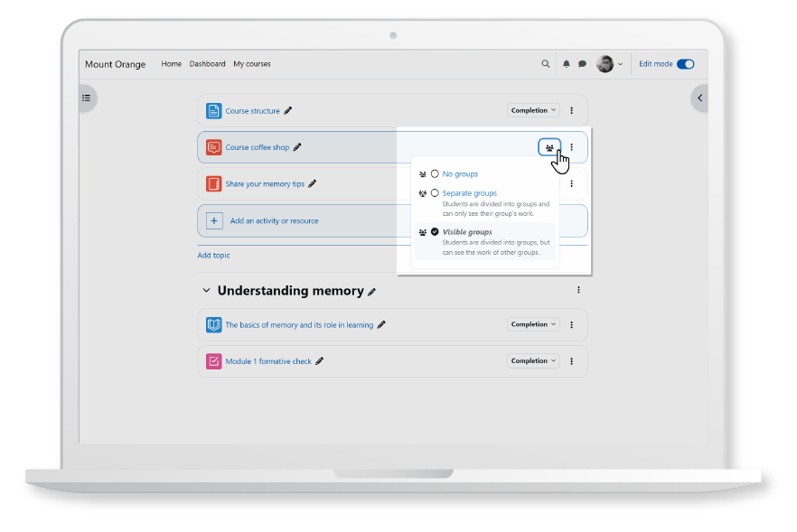Click the Add topic link
This screenshot has width=797, height=532.
pyautogui.click(x=213, y=256)
